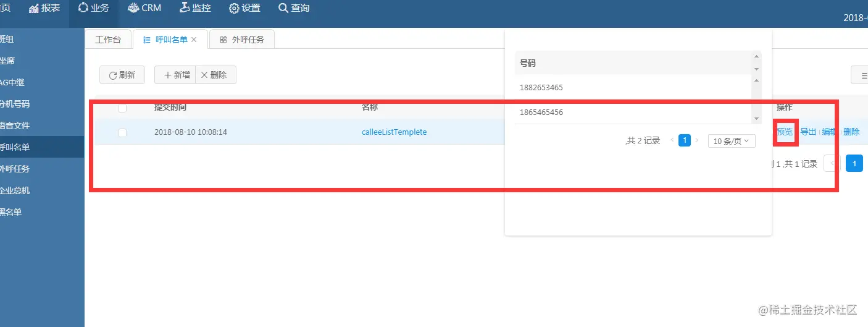Click number 1865465456 in popup
Viewport: 868px width, 327px height.
tap(541, 113)
